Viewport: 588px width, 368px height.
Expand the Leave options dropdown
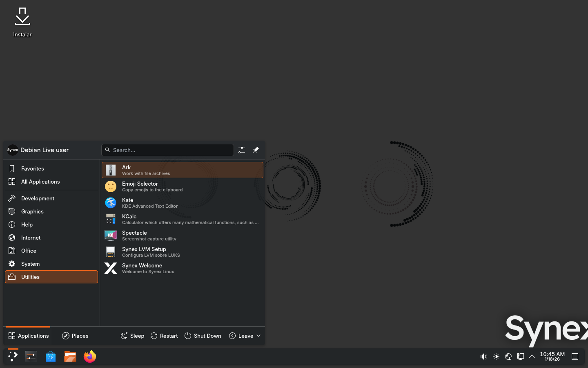pos(245,336)
